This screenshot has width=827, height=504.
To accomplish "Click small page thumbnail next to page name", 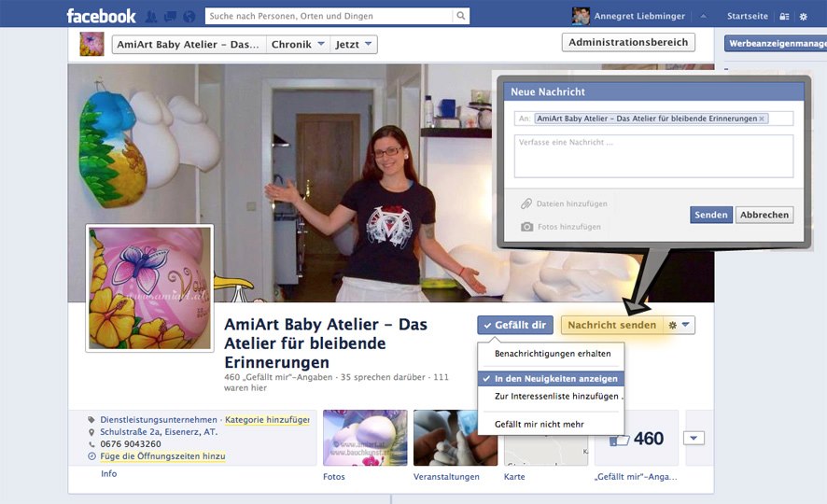I will pos(91,44).
